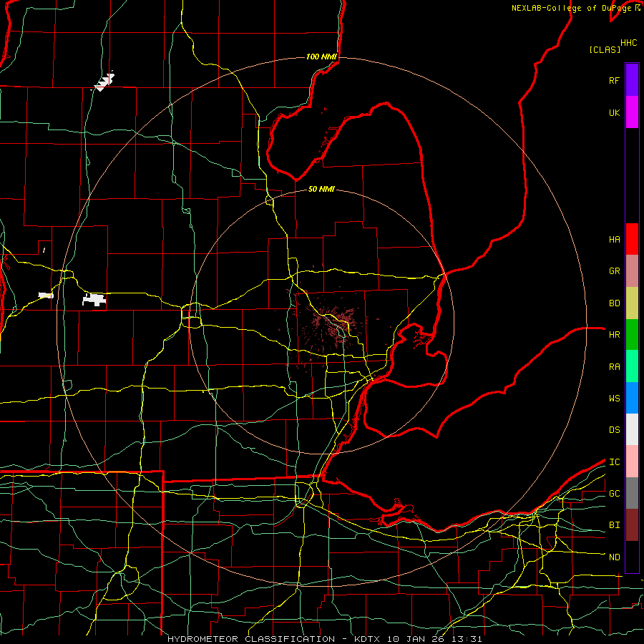This screenshot has height=644, width=644.
Task: Click the 'KDTX' radar site identifier
Action: tap(367, 639)
